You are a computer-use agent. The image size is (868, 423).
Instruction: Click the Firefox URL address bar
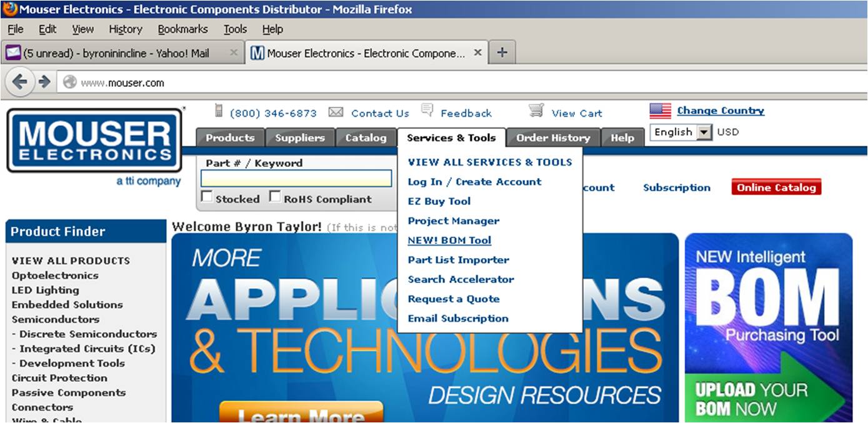tap(461, 82)
